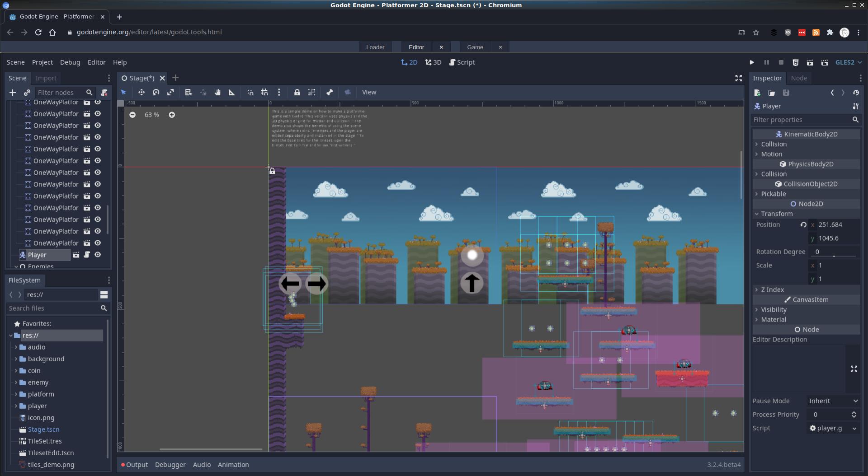868x476 pixels.
Task: Click the Rotation Degrees slider field
Action: pyautogui.click(x=834, y=252)
